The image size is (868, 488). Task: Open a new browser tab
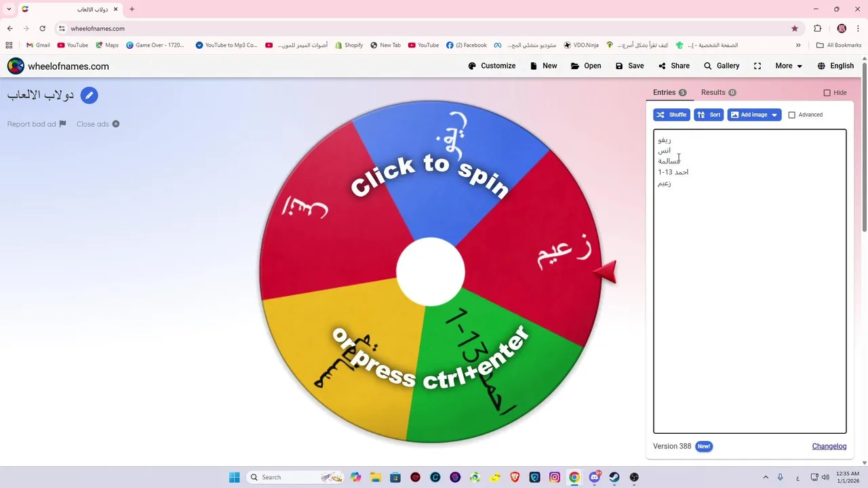pyautogui.click(x=132, y=9)
